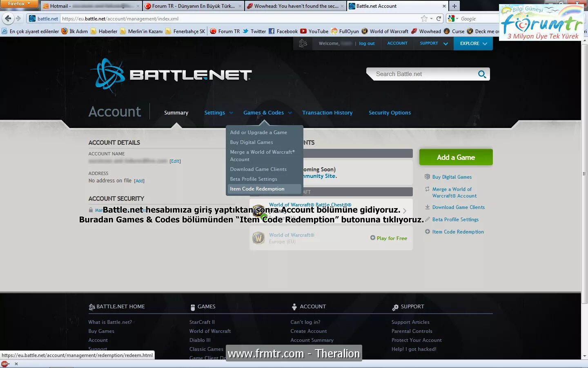
Task: Click Add next to address
Action: (x=139, y=181)
